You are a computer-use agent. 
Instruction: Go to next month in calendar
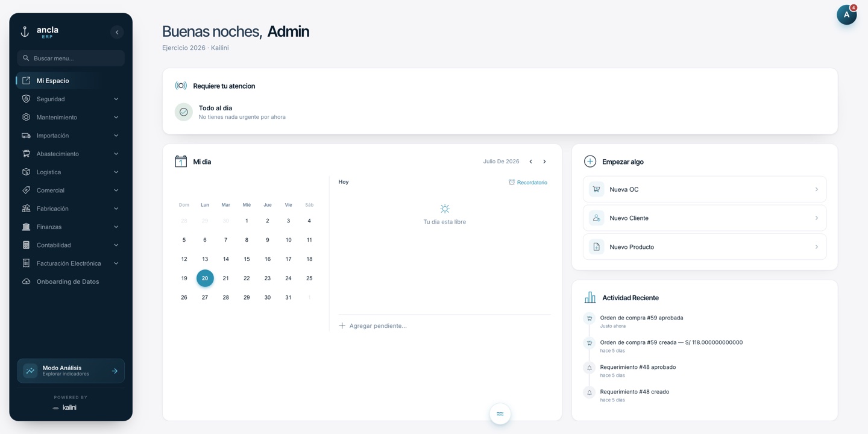544,162
